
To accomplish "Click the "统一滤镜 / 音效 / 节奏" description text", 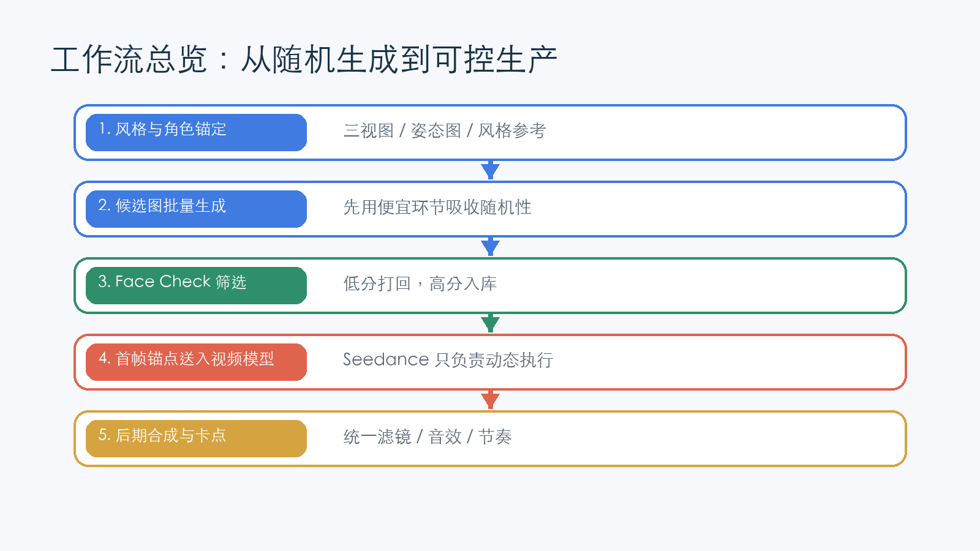I will click(x=427, y=437).
